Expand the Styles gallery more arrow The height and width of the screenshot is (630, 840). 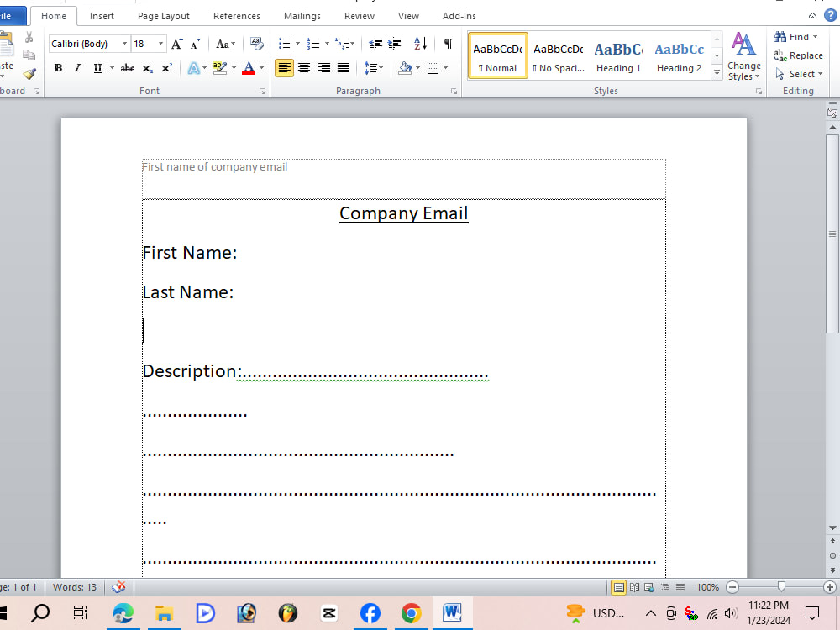(717, 73)
